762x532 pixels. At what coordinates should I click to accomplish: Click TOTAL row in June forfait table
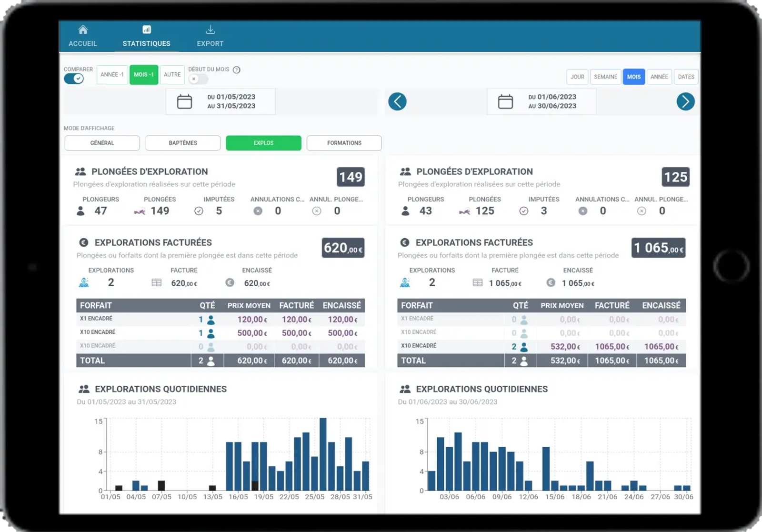pyautogui.click(x=541, y=361)
